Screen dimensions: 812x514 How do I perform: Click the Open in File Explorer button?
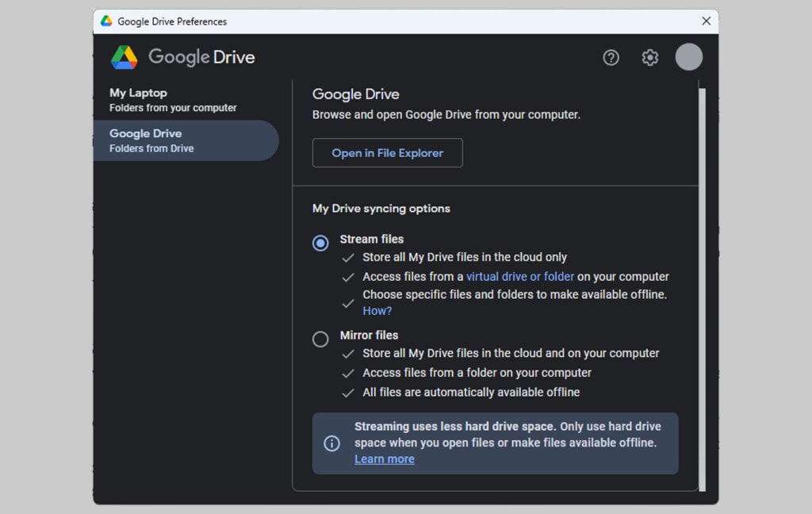pyautogui.click(x=387, y=152)
